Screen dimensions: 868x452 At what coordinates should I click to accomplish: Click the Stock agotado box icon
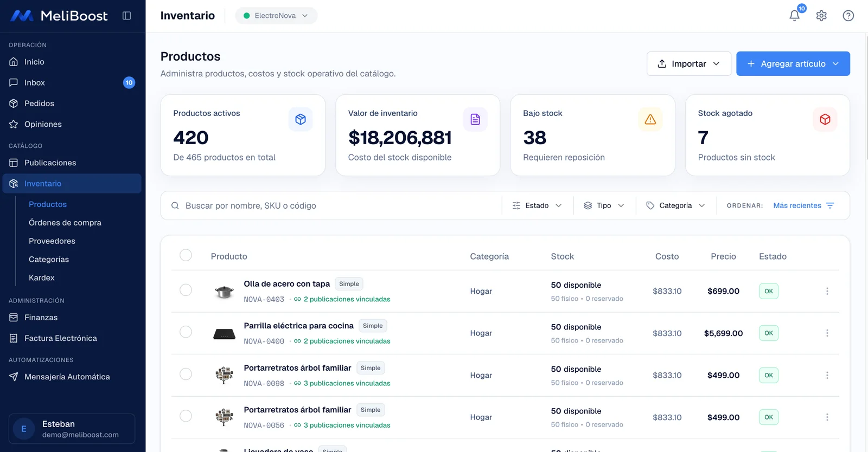825,119
